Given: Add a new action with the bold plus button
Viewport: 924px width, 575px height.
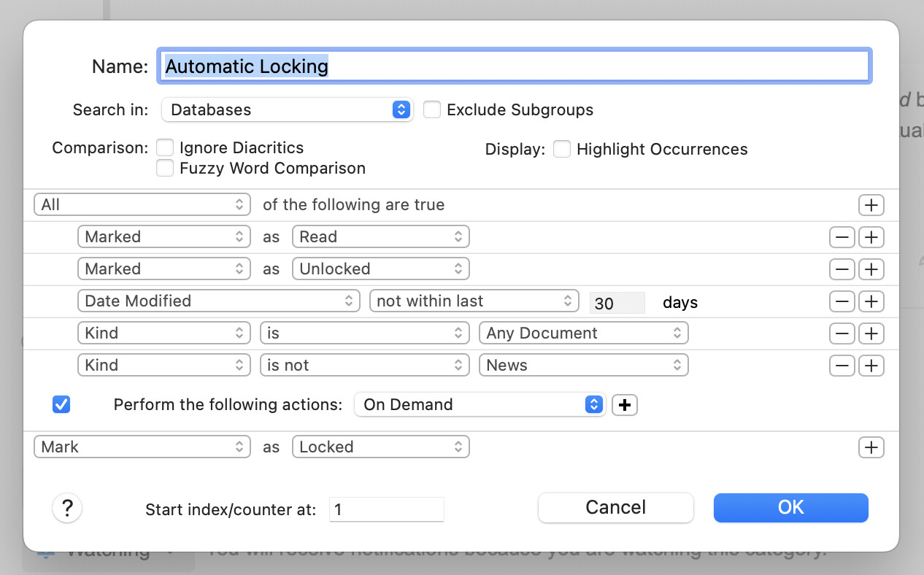Looking at the screenshot, I should 624,405.
